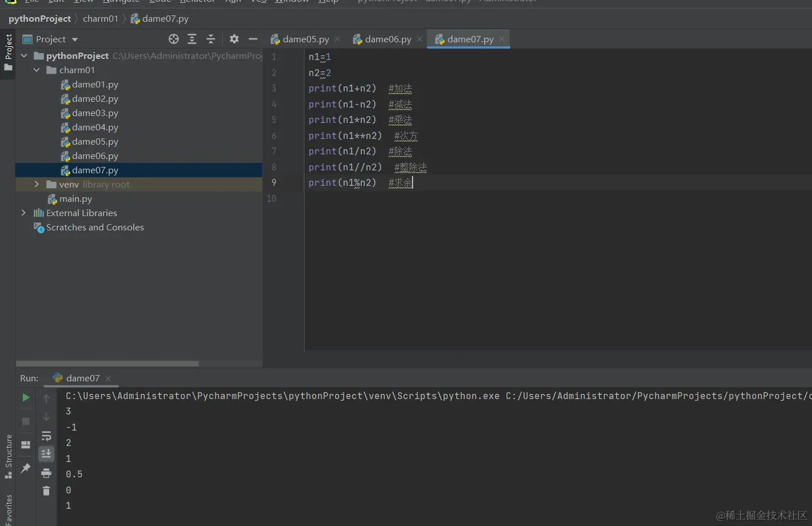Click the -1 output in console
The image size is (812, 526).
point(71,427)
